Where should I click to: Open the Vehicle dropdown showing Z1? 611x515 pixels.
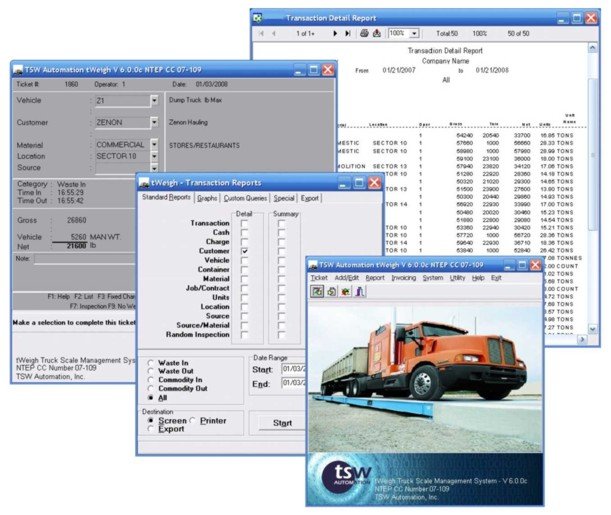[x=155, y=101]
